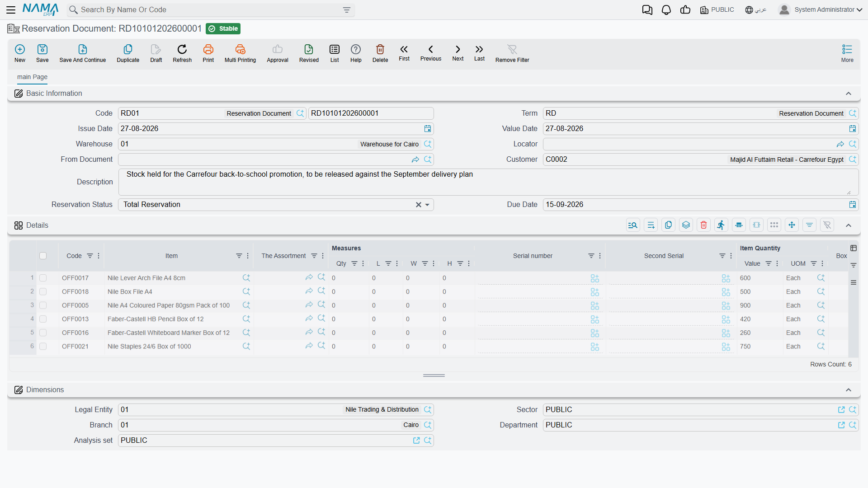Click the Approval toolbar item
Image resolution: width=868 pixels, height=488 pixels.
[278, 53]
